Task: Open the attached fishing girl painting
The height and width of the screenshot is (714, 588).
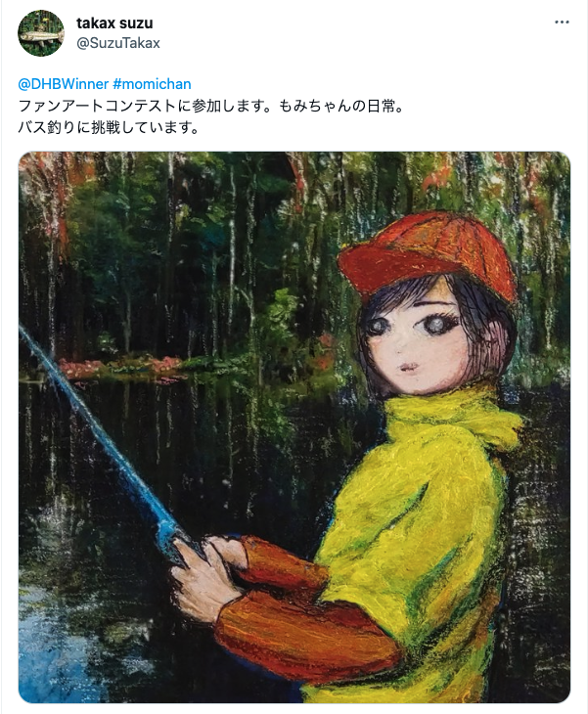Action: (294, 427)
